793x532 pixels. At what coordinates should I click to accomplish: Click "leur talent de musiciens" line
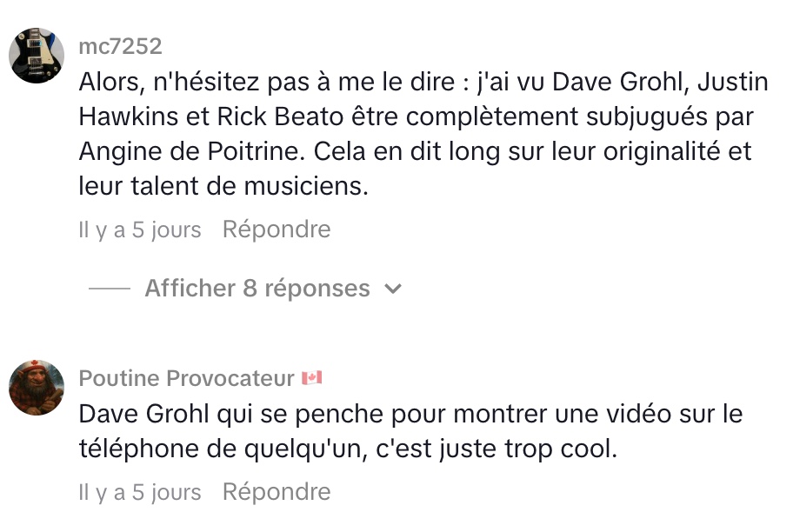point(223,186)
